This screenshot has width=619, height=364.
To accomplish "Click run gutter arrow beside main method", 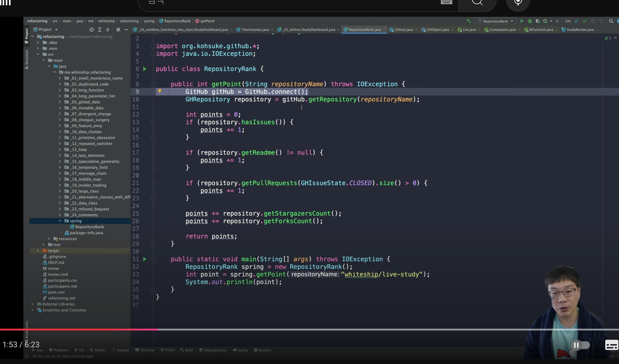I will 145,259.
